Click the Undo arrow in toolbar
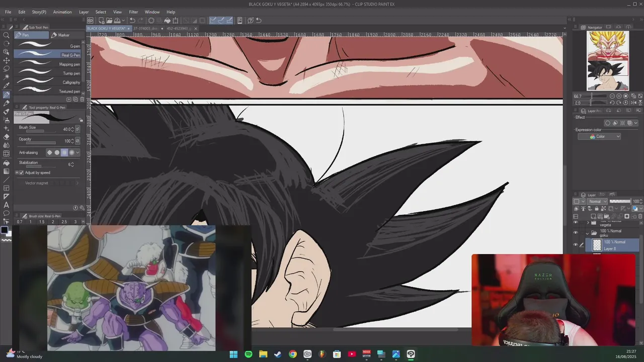This screenshot has height=362, width=644. (x=132, y=21)
